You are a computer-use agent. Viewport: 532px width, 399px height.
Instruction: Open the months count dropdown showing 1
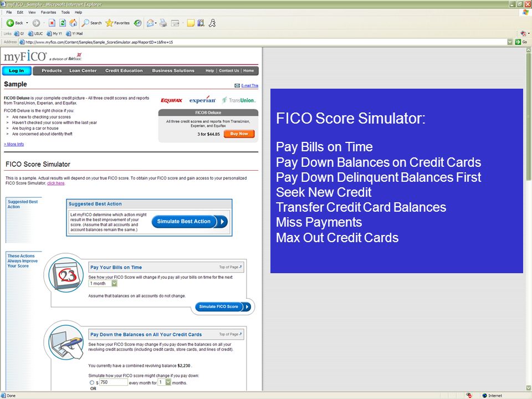(x=165, y=382)
